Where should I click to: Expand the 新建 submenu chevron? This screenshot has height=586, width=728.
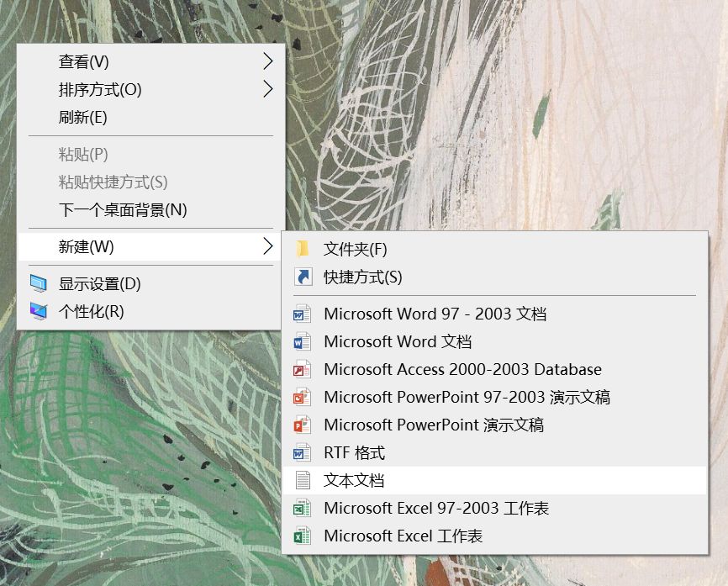click(x=267, y=245)
